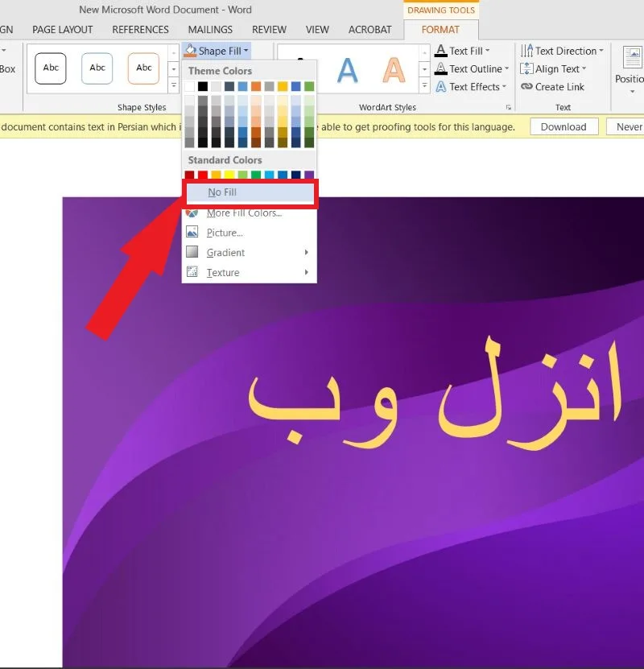Image resolution: width=644 pixels, height=669 pixels.
Task: Open the Text Fill dropdown arrow
Action: click(x=487, y=51)
